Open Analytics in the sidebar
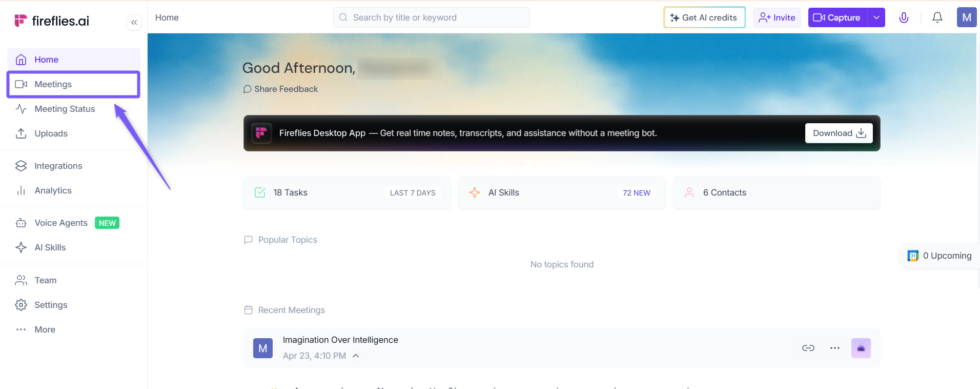Viewport: 980px width, 389px height. 74,190
